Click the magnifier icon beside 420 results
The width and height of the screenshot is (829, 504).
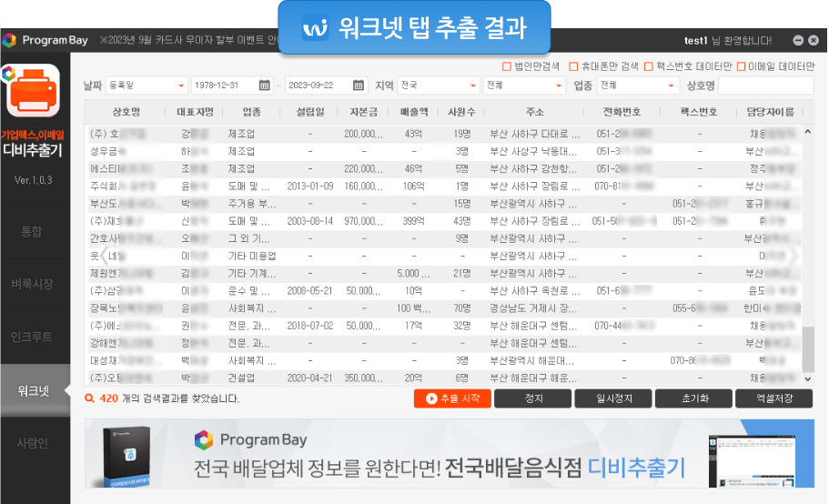[90, 398]
